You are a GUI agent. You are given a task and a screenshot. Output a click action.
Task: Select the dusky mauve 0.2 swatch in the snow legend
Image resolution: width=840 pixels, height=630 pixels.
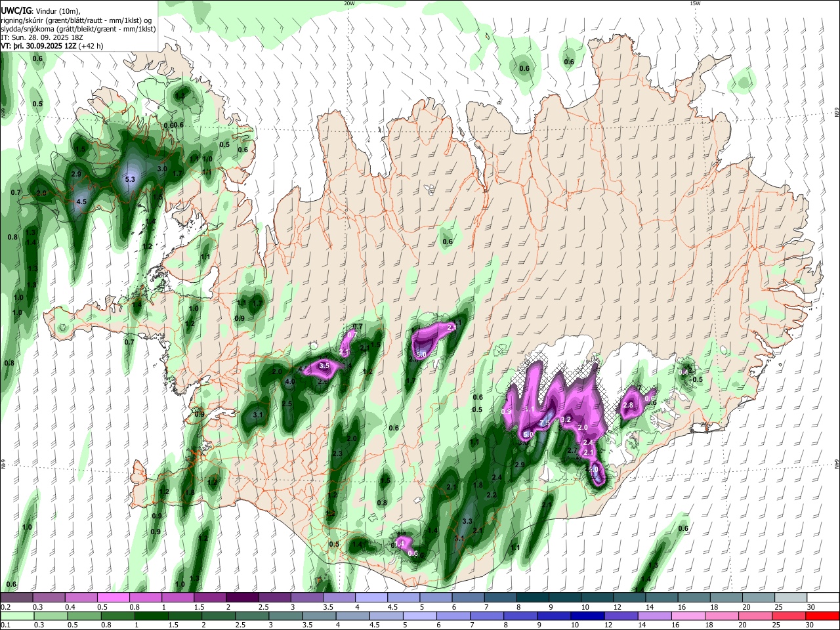click(16, 597)
